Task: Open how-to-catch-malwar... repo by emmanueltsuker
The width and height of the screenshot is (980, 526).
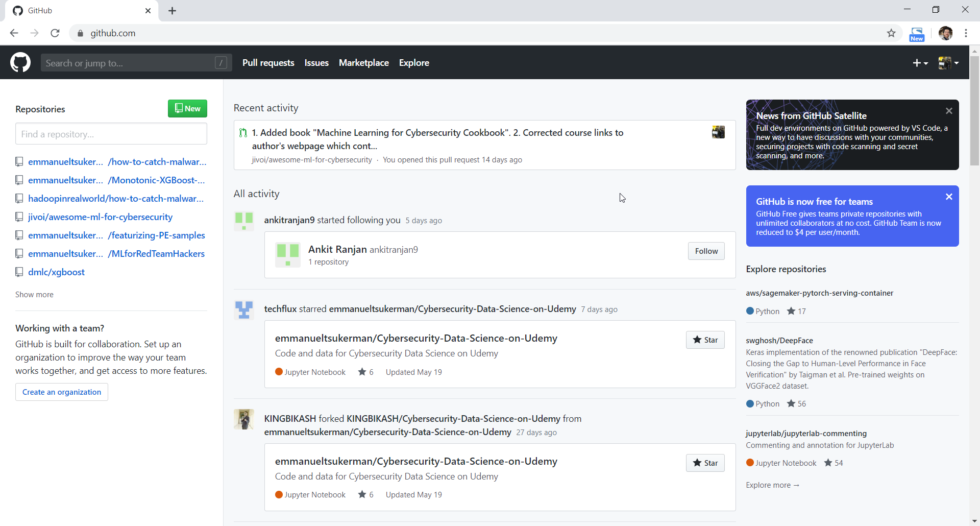Action: 117,162
